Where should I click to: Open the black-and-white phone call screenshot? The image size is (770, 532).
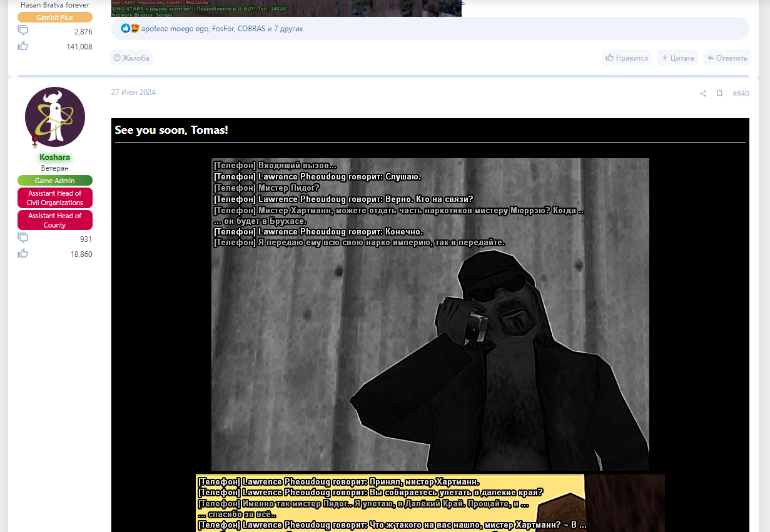click(430, 314)
